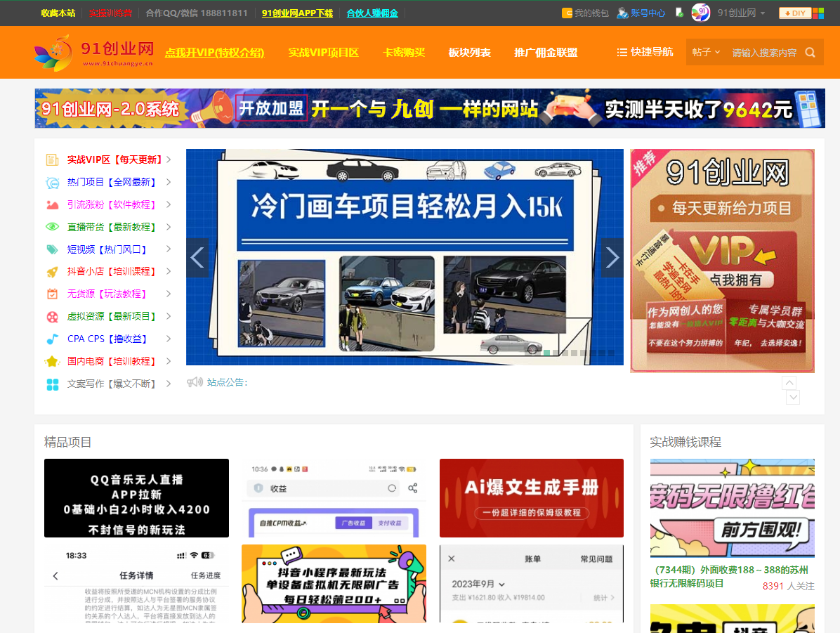Click the 快捷导航 list icon
The height and width of the screenshot is (633, 840).
coord(622,53)
